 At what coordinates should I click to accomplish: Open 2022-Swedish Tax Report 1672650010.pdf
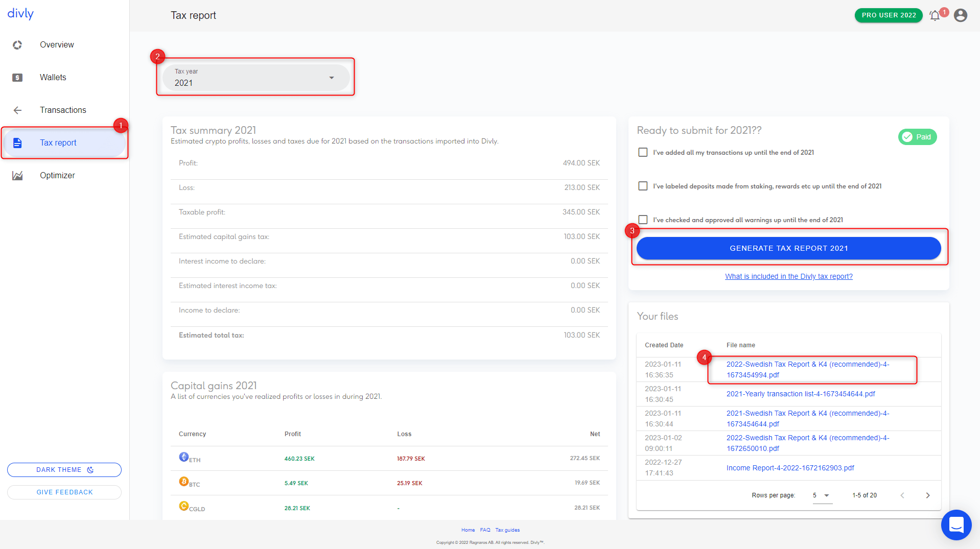[807, 443]
